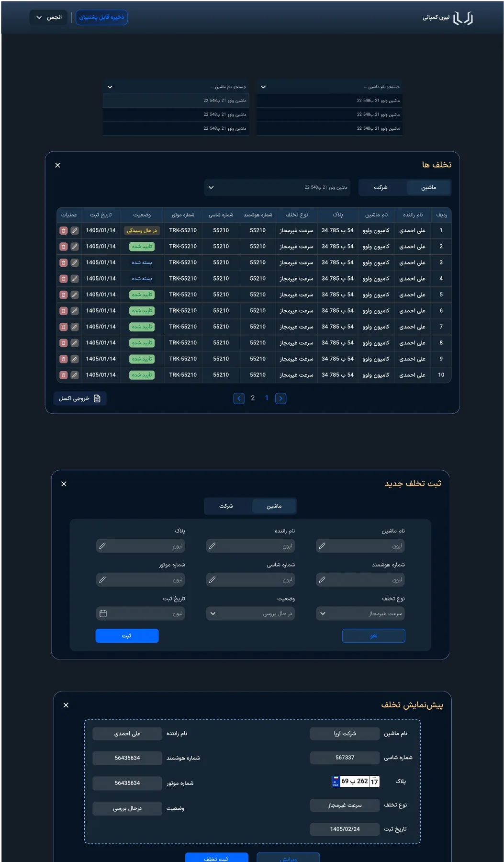Close the ثبت تخلف جدید dialog
504x862 pixels.
(64, 484)
